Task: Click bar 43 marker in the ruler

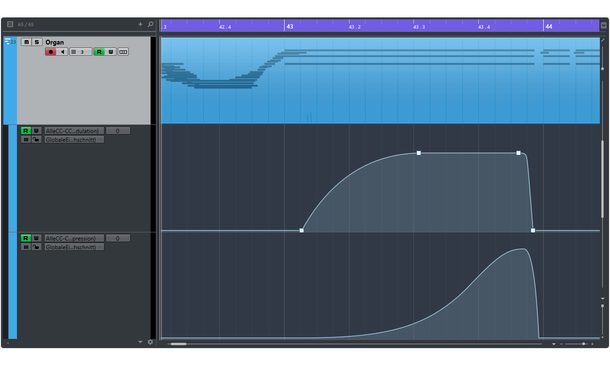Action: tap(289, 26)
